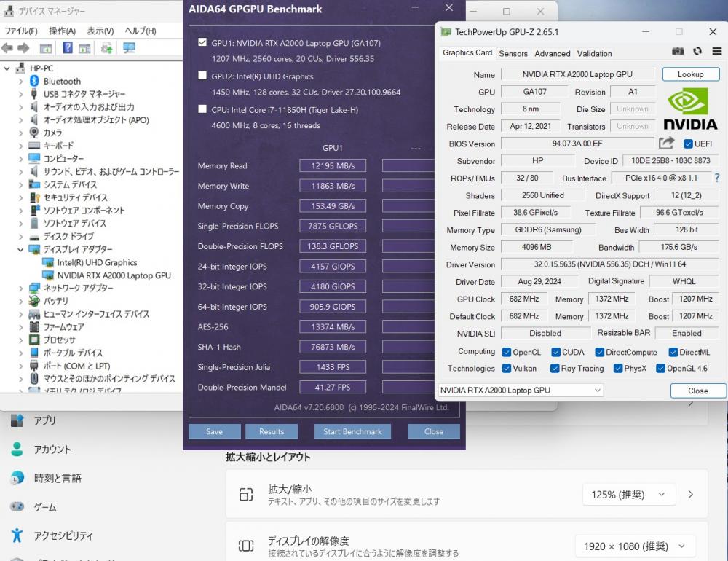Toggle the PhysX checkbox
The height and width of the screenshot is (561, 728).
coord(618,369)
